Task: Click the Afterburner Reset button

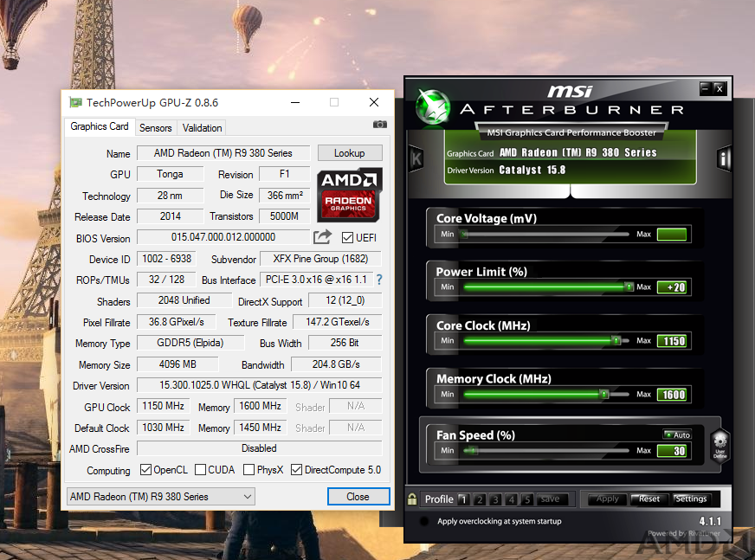Action: 649,499
